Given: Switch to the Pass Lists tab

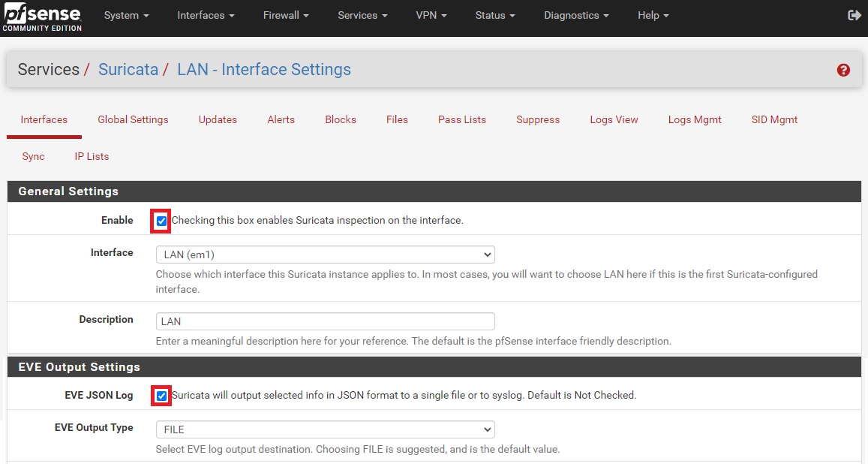Looking at the screenshot, I should click(x=461, y=119).
